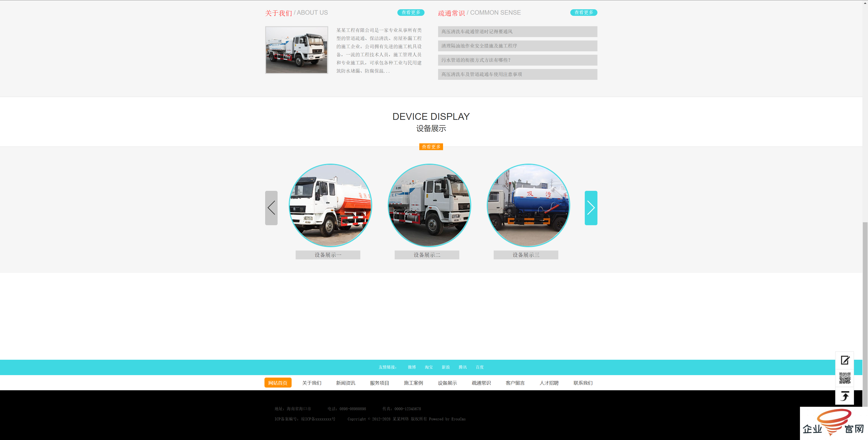Open article 清理隔油池作业安全措施及施工程序
The width and height of the screenshot is (868, 440).
pos(518,46)
